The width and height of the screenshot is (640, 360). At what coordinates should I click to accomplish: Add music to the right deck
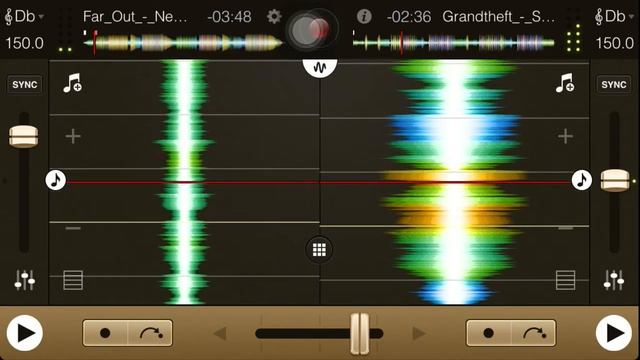click(x=565, y=83)
